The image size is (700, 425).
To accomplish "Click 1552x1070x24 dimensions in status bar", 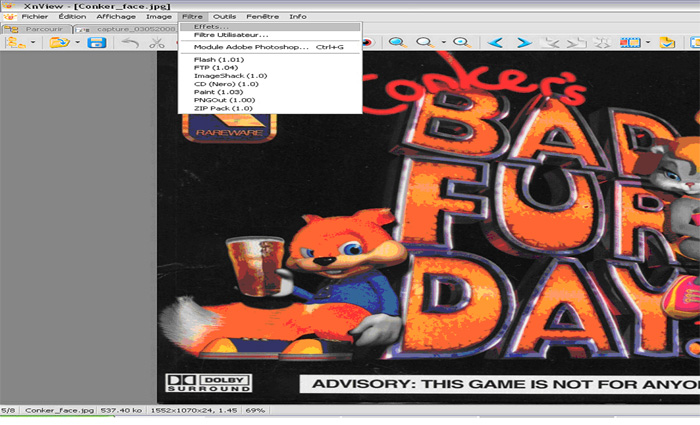I will pyautogui.click(x=194, y=410).
